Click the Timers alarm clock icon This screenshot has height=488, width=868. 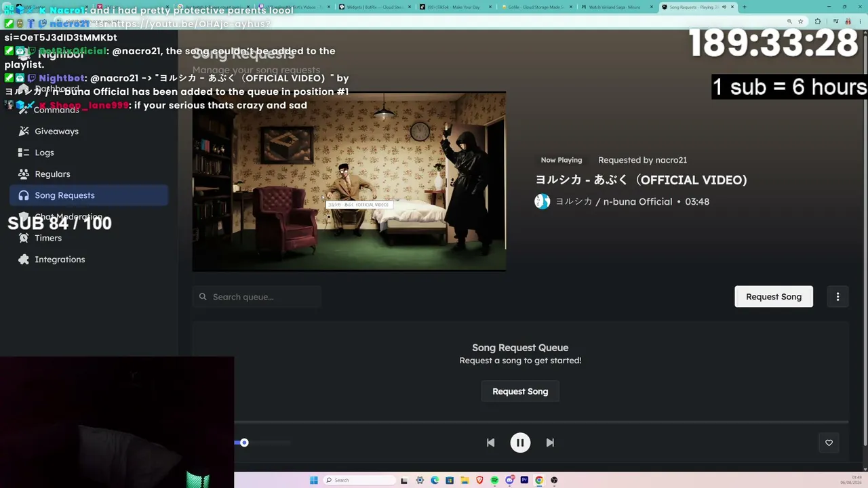(x=24, y=238)
